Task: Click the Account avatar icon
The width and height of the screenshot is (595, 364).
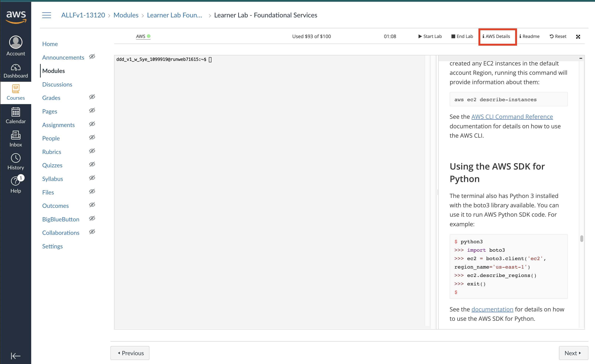Action: point(16,42)
